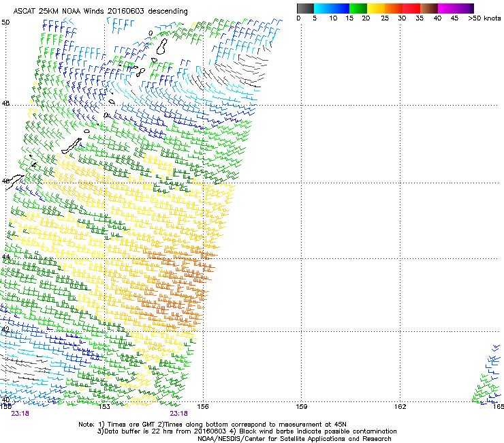The width and height of the screenshot is (504, 443).
Task: Click the 'Note: 1) Times are GMT' line
Action: coord(212,425)
